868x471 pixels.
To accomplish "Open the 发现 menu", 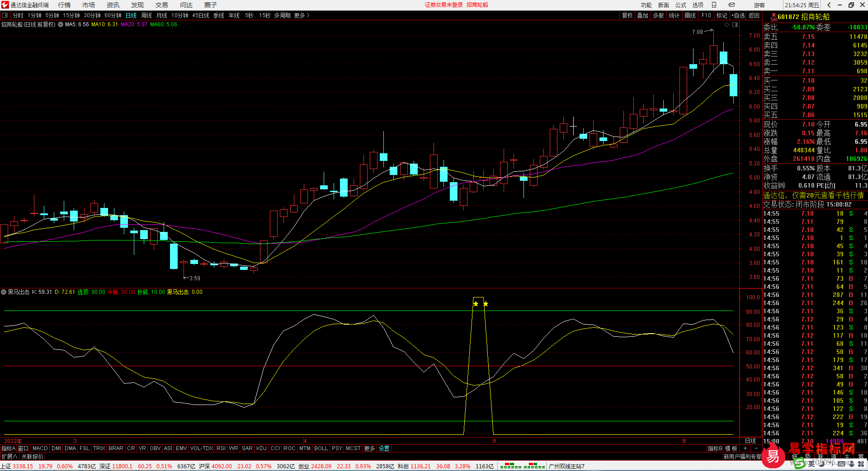I will [137, 5].
